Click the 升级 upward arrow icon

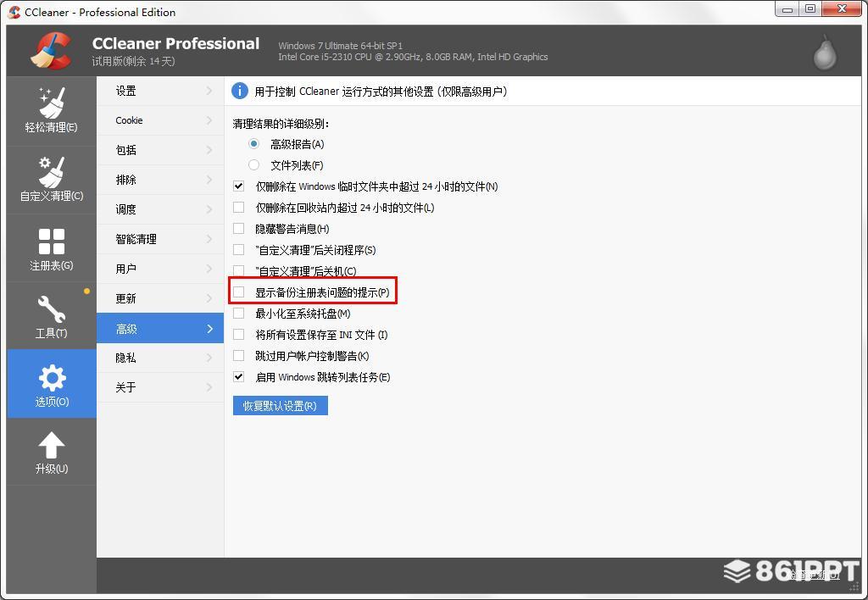(52, 445)
